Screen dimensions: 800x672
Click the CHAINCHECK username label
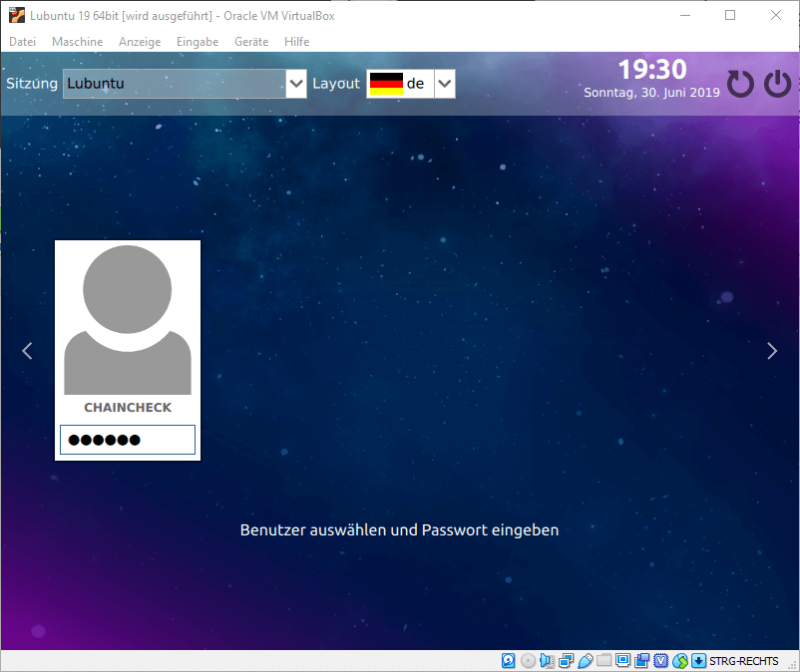[x=128, y=408]
